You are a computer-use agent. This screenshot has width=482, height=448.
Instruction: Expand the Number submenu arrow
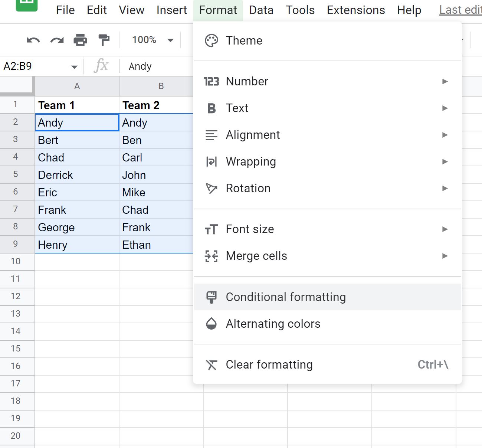(445, 81)
